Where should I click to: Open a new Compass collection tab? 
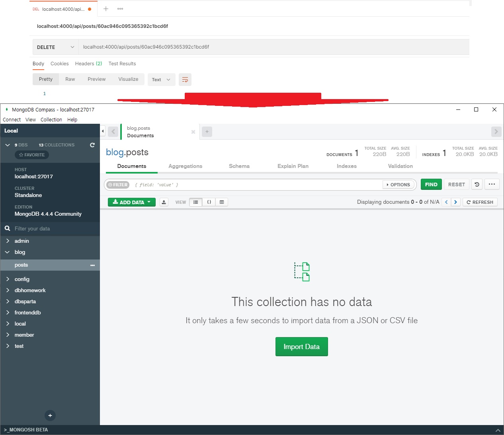(207, 132)
